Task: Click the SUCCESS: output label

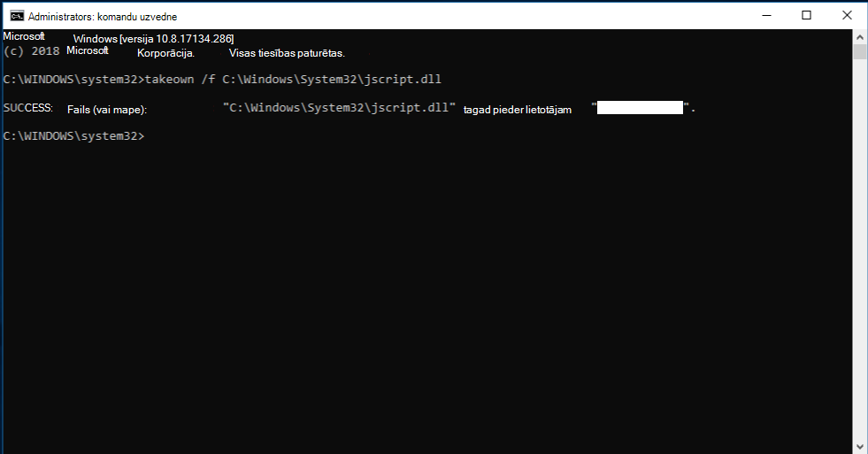Action: [x=27, y=107]
